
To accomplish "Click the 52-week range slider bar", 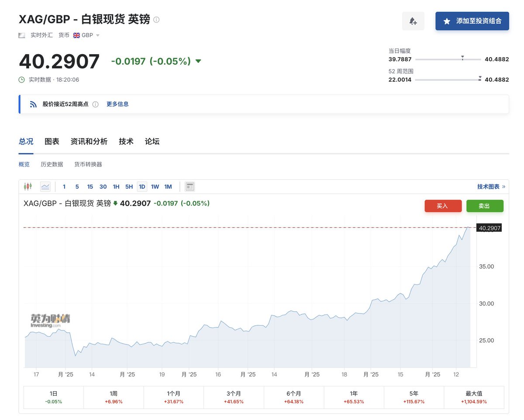I will [x=448, y=80].
